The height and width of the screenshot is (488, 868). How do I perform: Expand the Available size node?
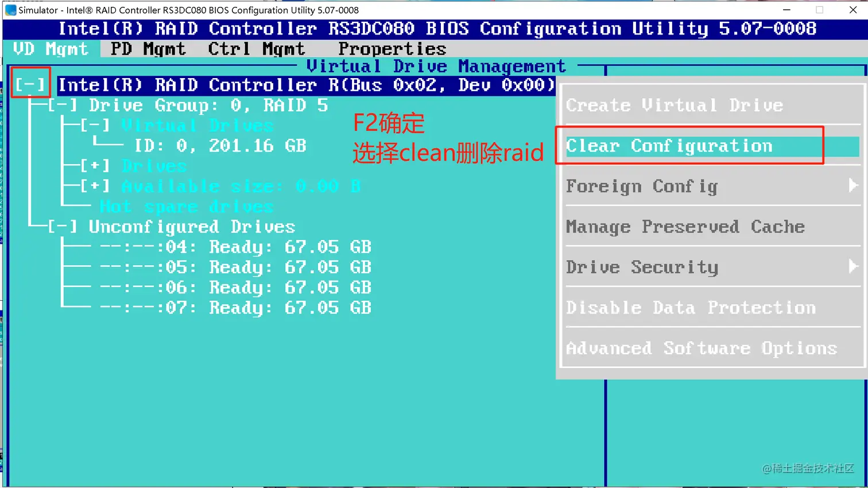(95, 186)
